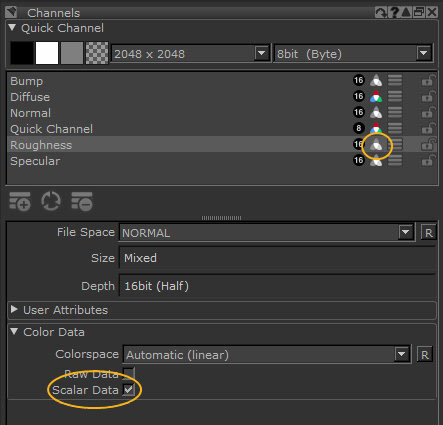443x425 pixels.
Task: Open palette help question mark icon
Action: [x=395, y=12]
